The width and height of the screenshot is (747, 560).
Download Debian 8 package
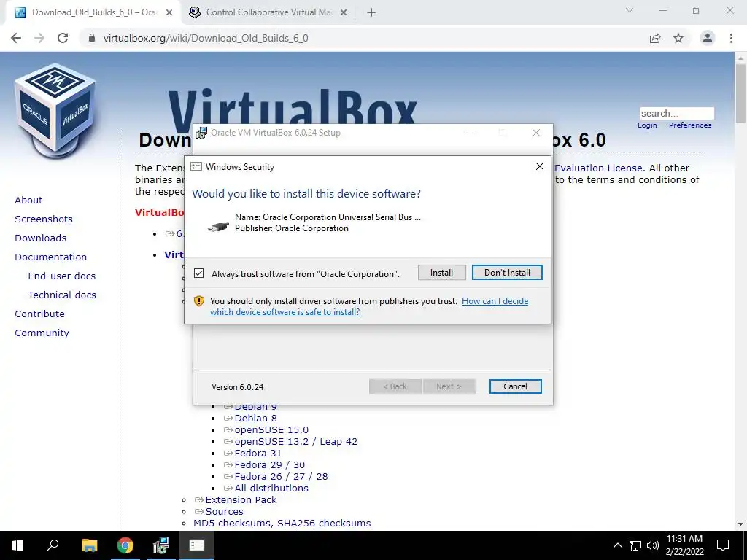[x=255, y=418]
